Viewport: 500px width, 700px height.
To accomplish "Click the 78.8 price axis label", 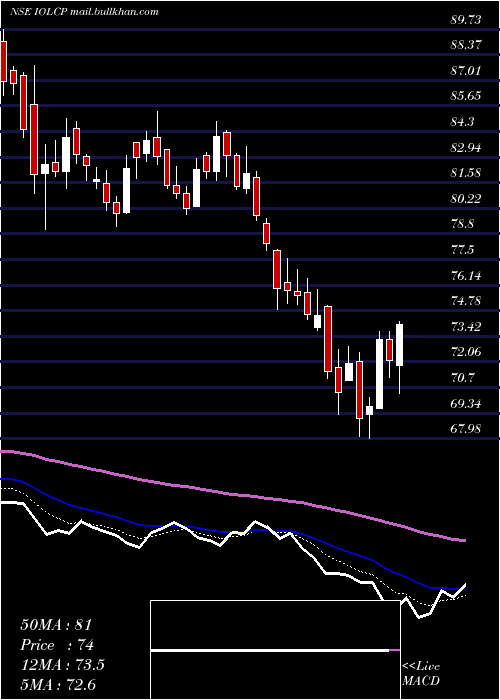I will pyautogui.click(x=463, y=224).
